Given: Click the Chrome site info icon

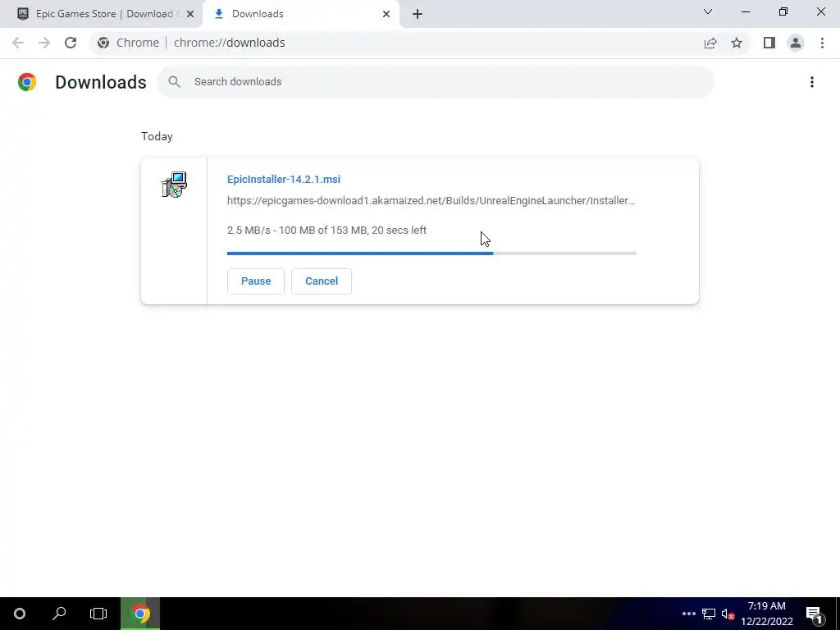Looking at the screenshot, I should click(x=103, y=43).
